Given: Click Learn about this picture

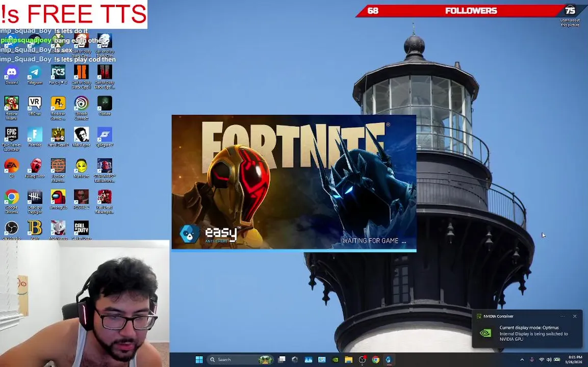Looking at the screenshot, I should pos(570,22).
